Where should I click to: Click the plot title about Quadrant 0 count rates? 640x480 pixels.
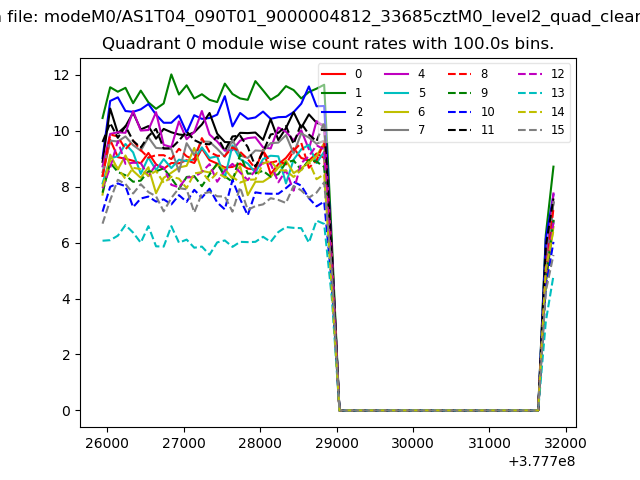pos(328,44)
